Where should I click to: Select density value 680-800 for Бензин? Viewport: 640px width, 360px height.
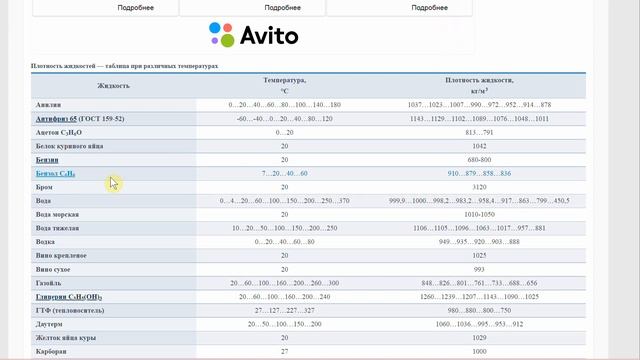pos(479,160)
